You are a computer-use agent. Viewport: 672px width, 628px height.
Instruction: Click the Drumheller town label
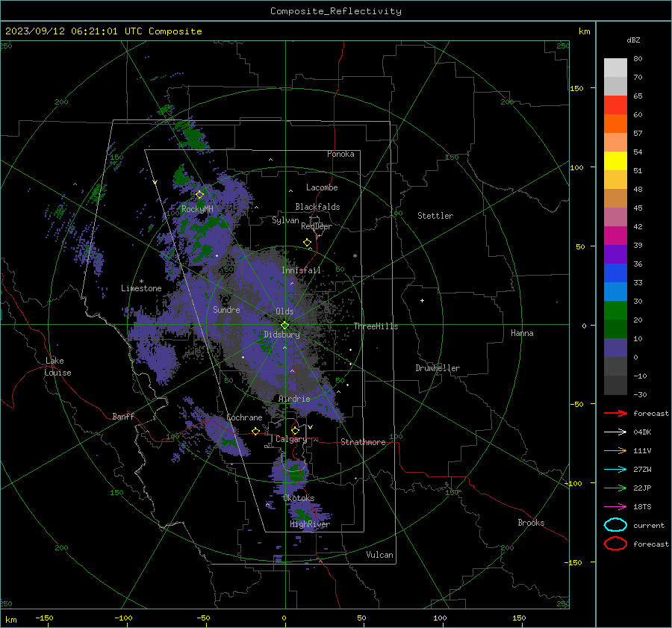point(438,368)
